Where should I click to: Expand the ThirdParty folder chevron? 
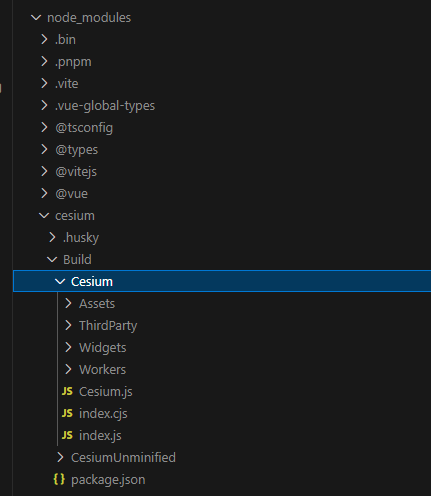[x=68, y=325]
